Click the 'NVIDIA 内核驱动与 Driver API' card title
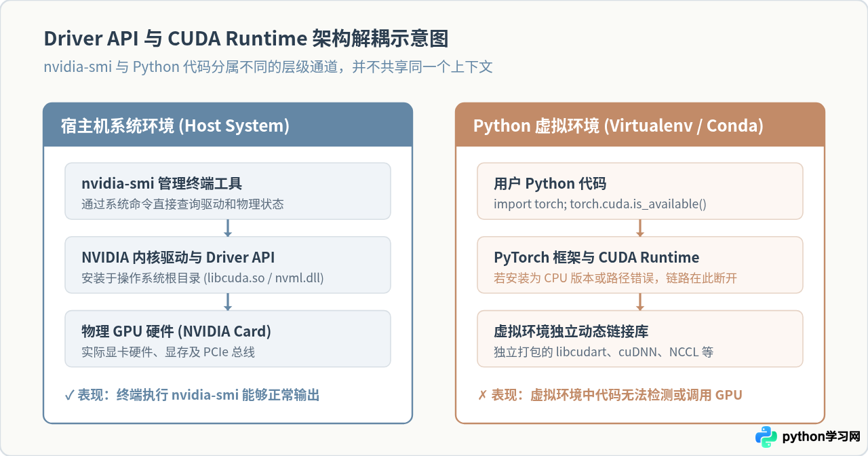Image resolution: width=868 pixels, height=456 pixels. [178, 257]
